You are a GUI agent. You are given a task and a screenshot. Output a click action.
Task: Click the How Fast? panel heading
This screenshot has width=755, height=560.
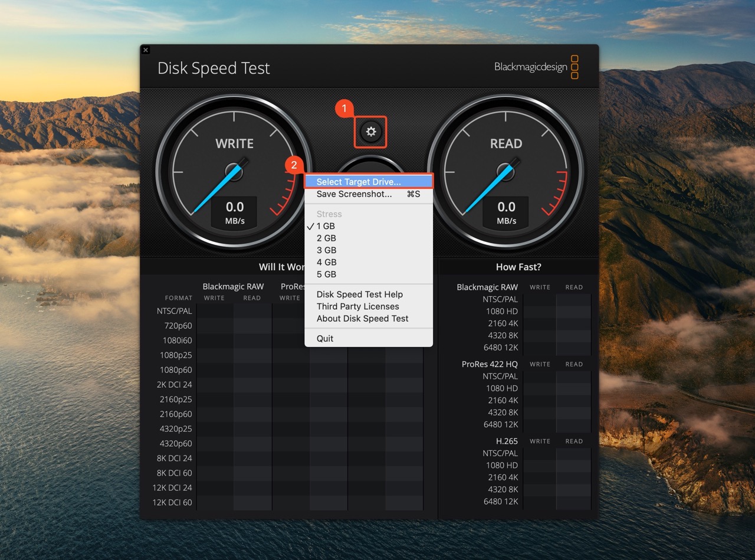pos(518,267)
